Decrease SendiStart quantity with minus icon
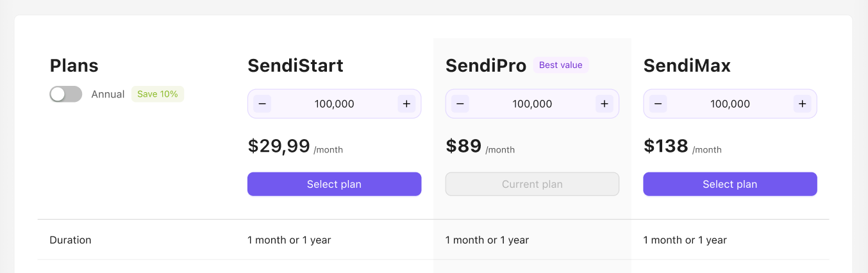 pyautogui.click(x=263, y=104)
